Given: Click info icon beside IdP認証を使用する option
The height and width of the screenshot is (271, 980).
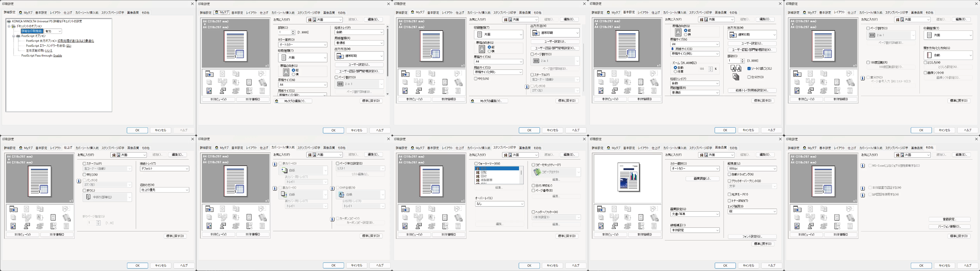Looking at the screenshot, I should (863, 195).
